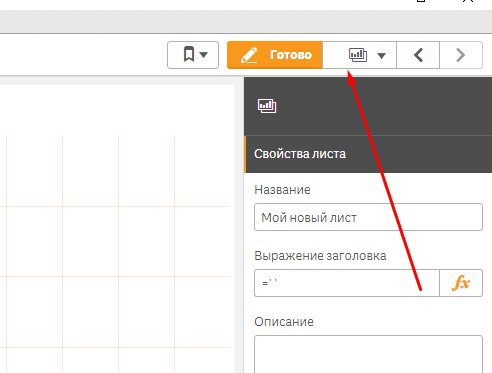Go to the next sheet
Viewport: 492px width, 373px height.
click(x=461, y=55)
